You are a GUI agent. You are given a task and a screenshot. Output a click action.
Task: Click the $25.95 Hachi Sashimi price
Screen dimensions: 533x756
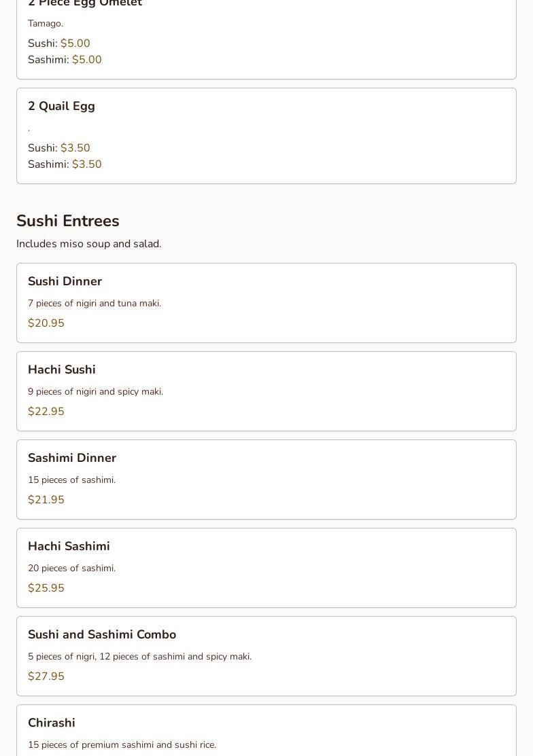(46, 588)
